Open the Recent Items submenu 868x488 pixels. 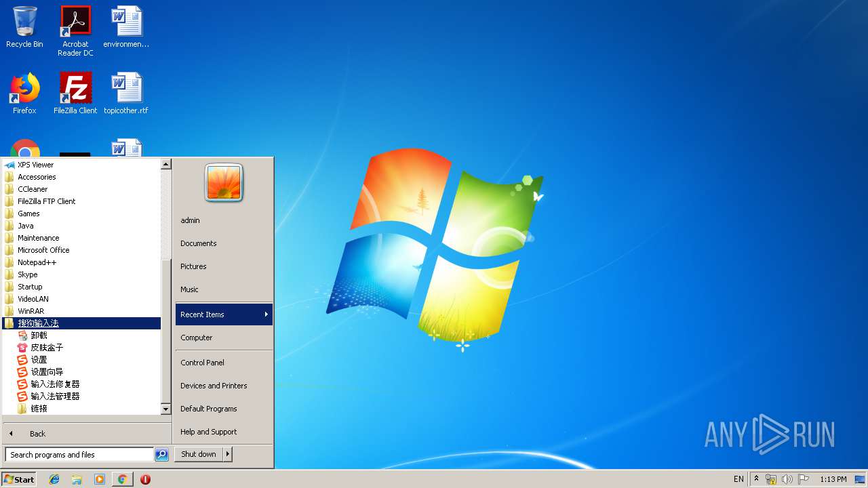pyautogui.click(x=224, y=314)
